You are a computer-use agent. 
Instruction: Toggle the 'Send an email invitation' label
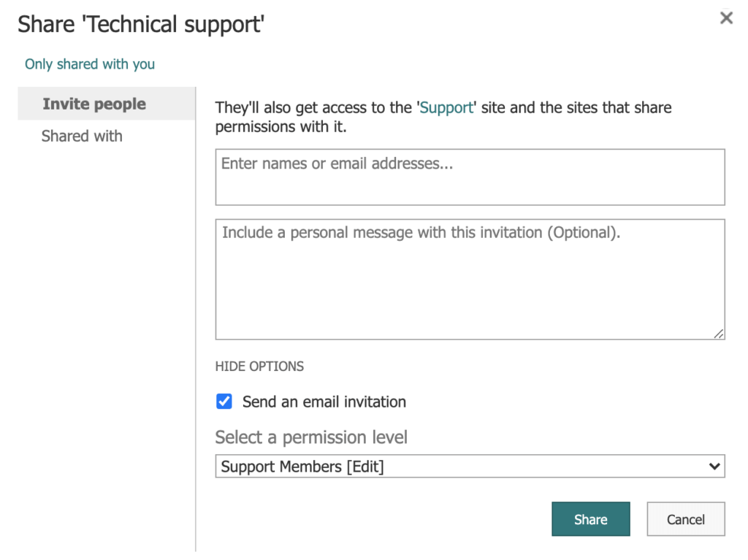point(324,402)
